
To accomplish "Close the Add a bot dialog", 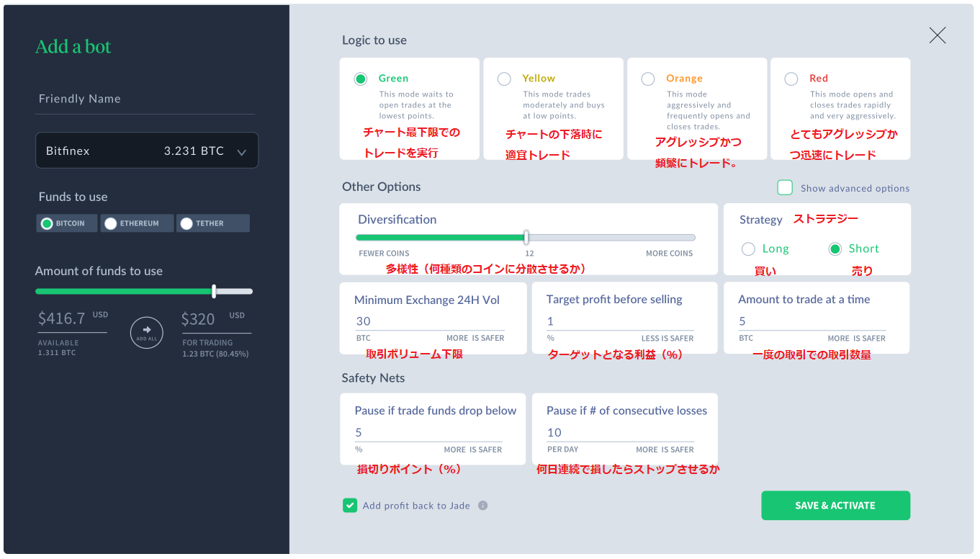I will point(937,35).
